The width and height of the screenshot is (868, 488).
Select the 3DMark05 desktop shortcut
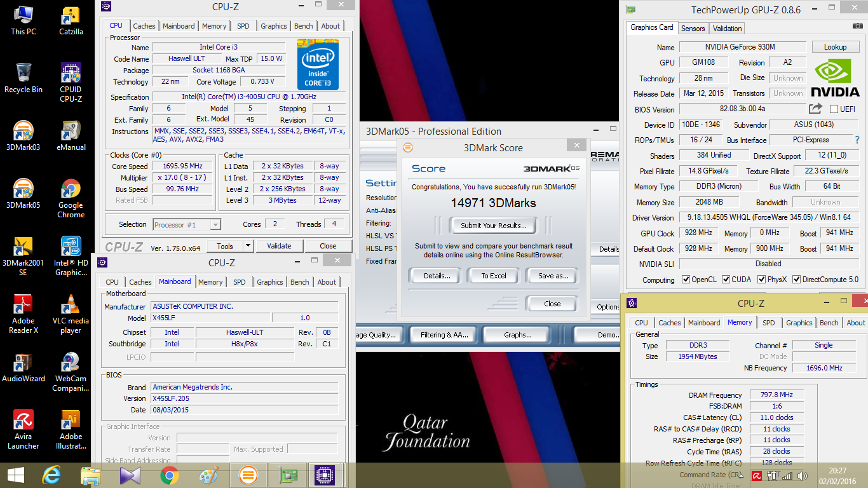[24, 194]
